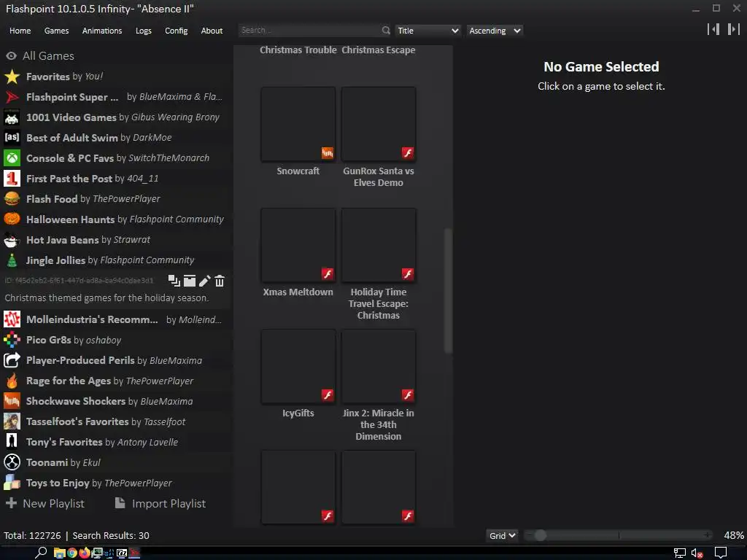Click the Import Playlist file icon

tap(120, 503)
